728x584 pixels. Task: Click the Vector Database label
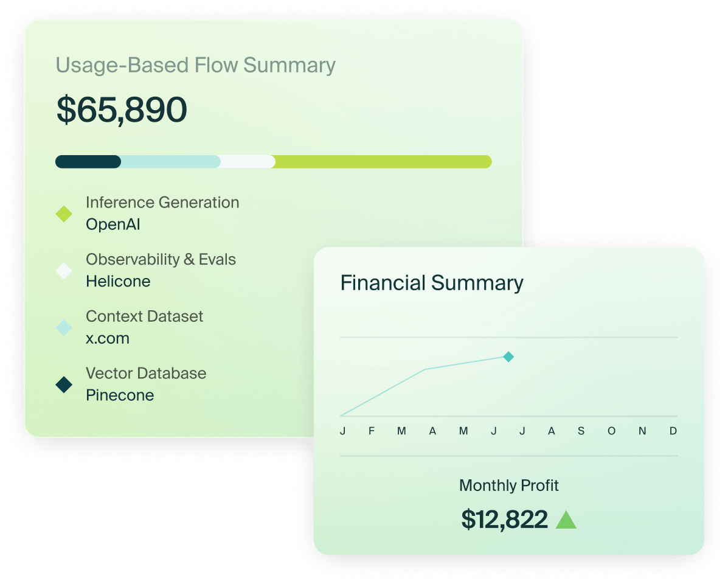(146, 374)
